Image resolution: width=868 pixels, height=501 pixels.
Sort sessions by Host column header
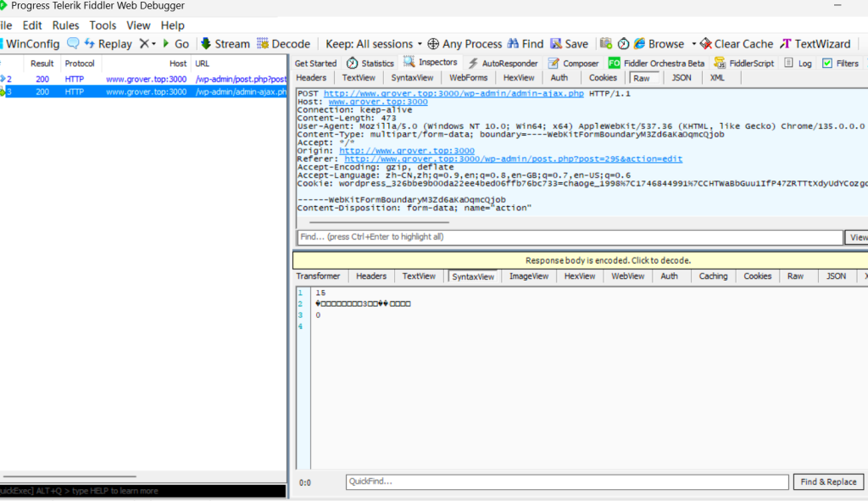[x=146, y=64]
